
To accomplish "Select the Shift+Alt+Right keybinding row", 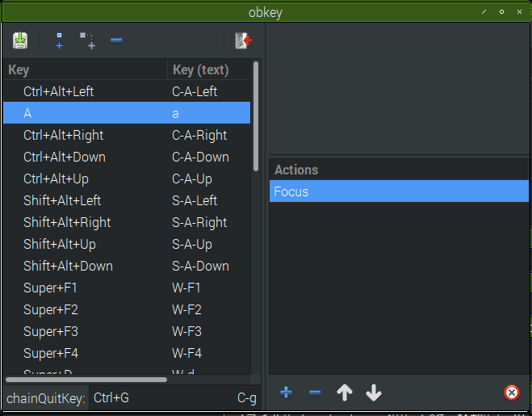I will coord(127,222).
